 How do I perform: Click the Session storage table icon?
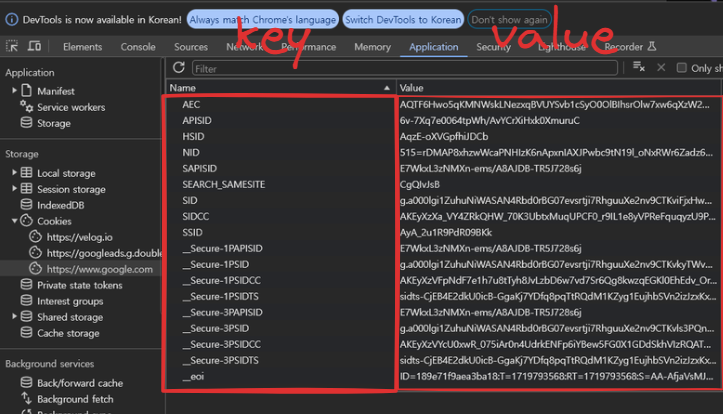tap(27, 189)
